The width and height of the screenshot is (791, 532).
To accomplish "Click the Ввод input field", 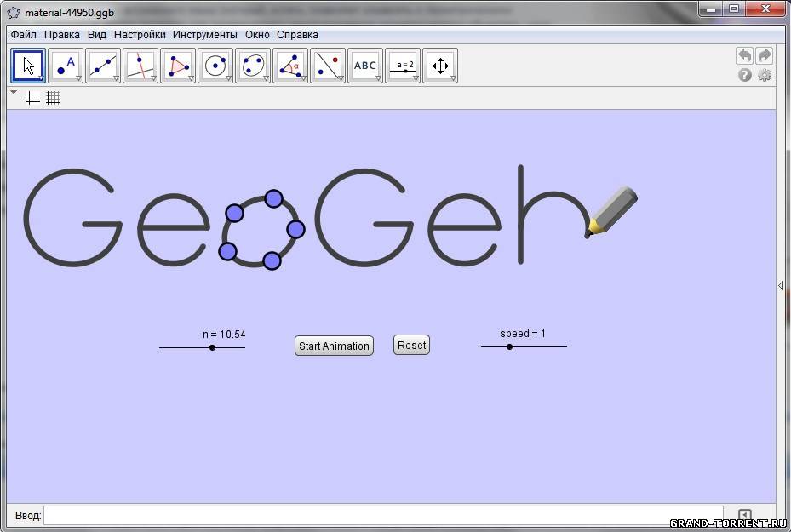I will (x=383, y=515).
